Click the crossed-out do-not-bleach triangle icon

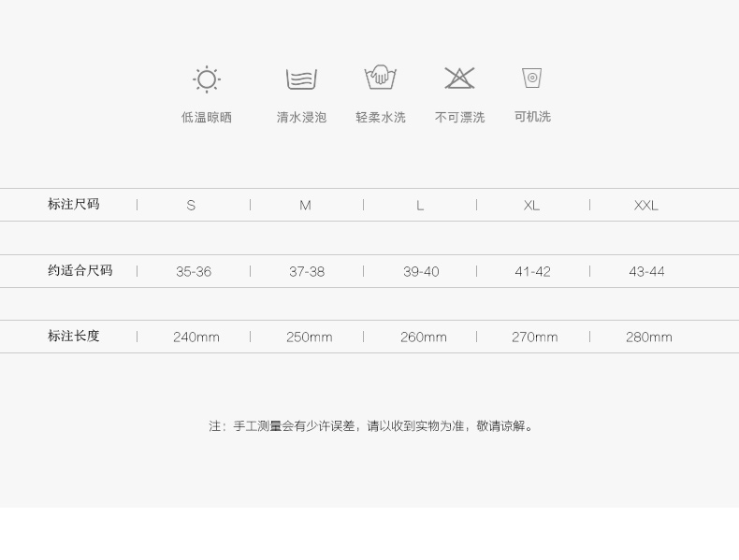(459, 78)
